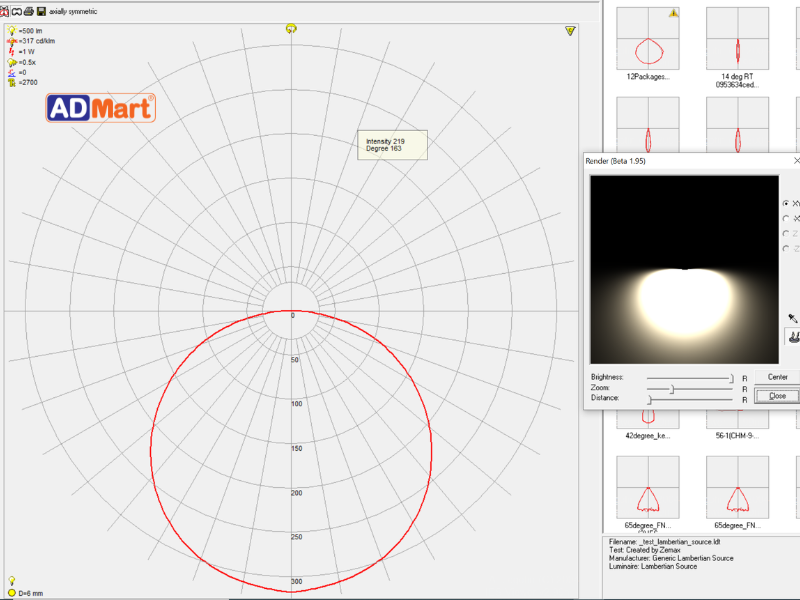800x600 pixels.
Task: Open the 42degree_ke thumbnail
Action: point(647,419)
